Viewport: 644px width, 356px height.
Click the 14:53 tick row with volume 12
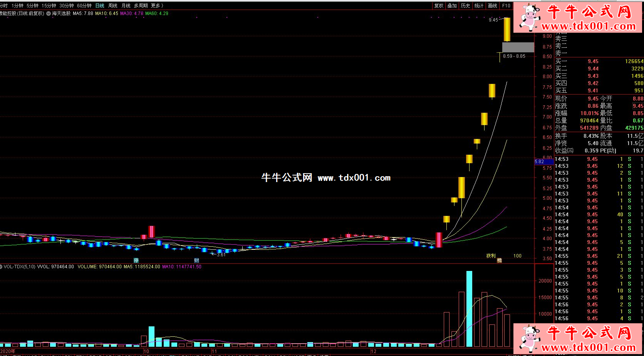[599, 166]
